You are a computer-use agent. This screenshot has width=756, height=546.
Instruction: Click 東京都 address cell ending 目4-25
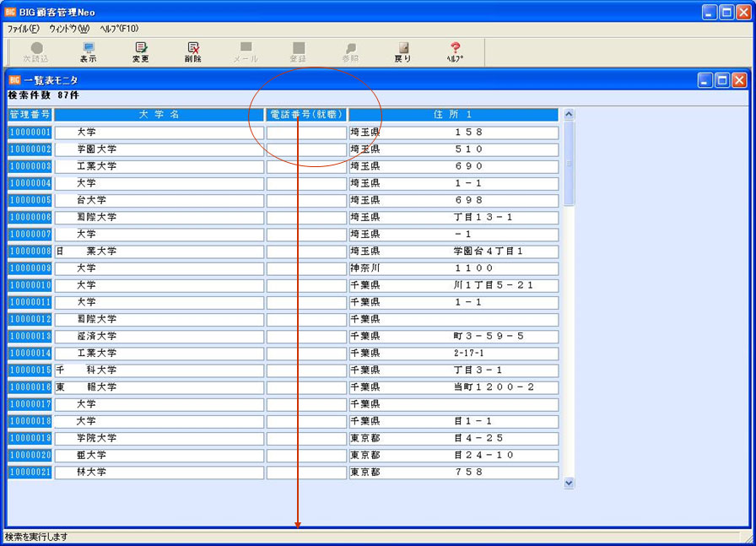(454, 439)
